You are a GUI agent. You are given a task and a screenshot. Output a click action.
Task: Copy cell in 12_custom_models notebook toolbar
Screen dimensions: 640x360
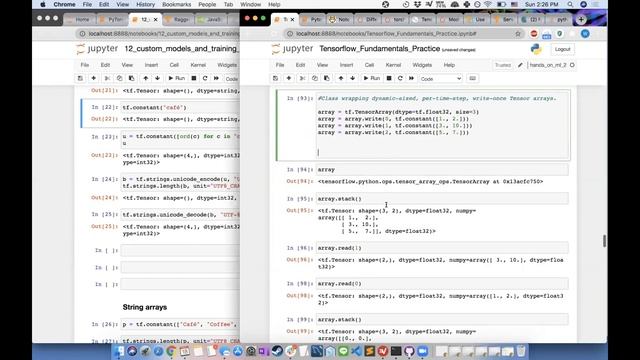[119, 78]
